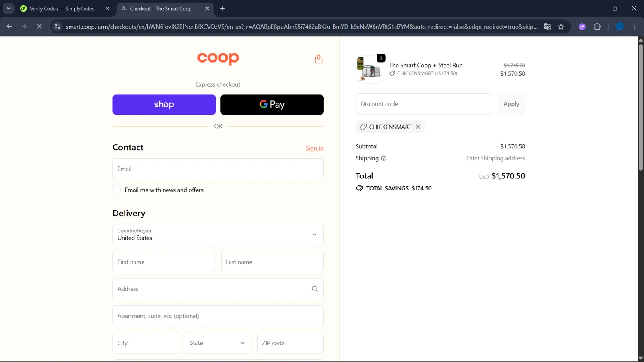Switch to the Verify Codes — SimplyCodes tab

62,9
